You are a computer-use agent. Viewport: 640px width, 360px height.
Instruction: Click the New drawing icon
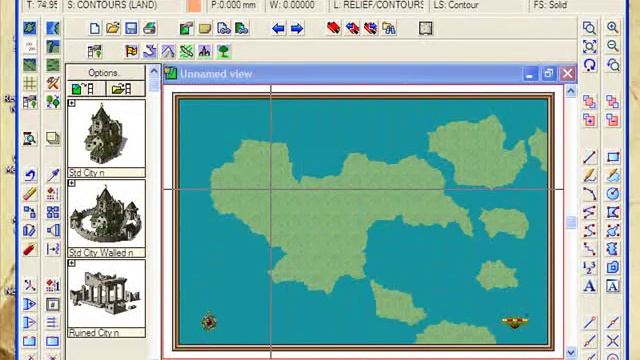tap(95, 29)
